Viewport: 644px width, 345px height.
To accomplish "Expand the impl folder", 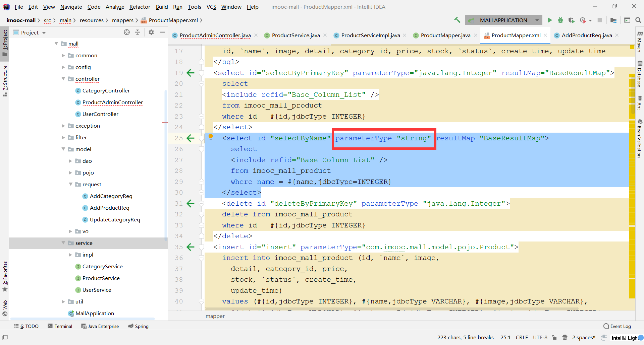I will pos(70,255).
